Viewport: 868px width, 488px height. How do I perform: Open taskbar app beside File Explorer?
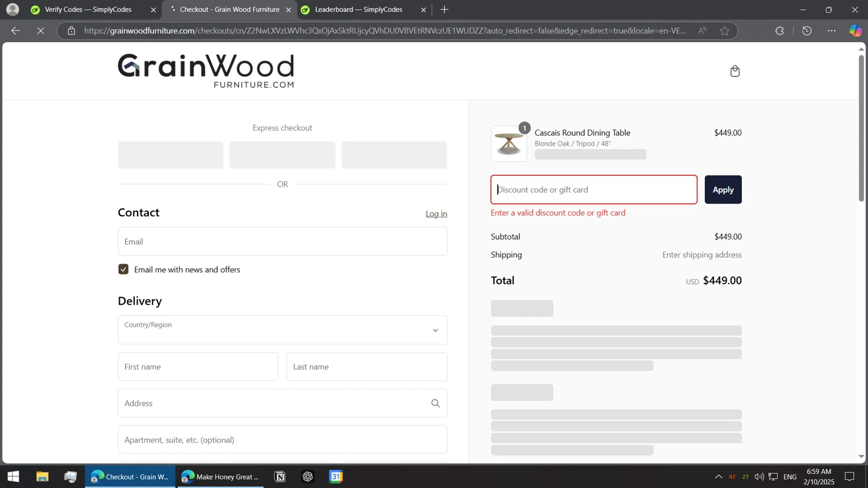click(71, 476)
